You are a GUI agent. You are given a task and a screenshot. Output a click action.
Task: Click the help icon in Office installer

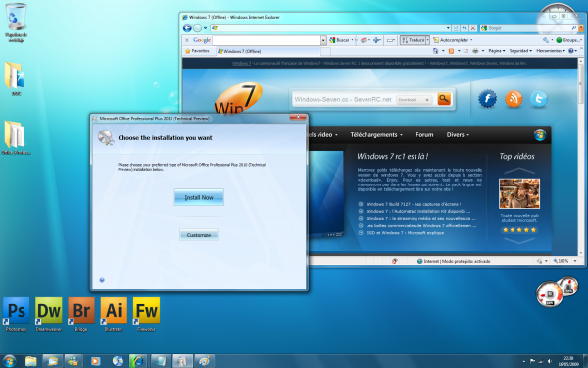click(102, 280)
